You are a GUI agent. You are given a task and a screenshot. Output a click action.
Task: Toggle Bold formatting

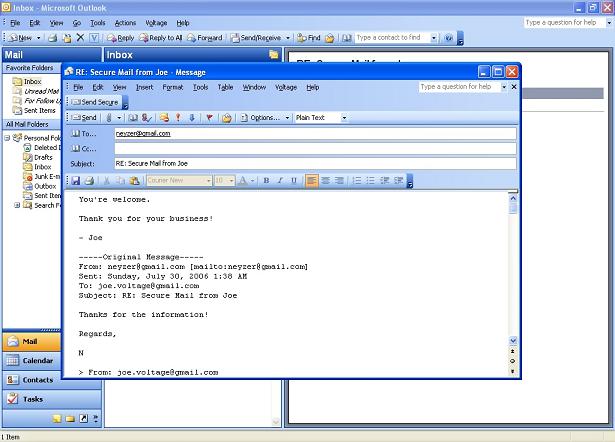tap(266, 180)
